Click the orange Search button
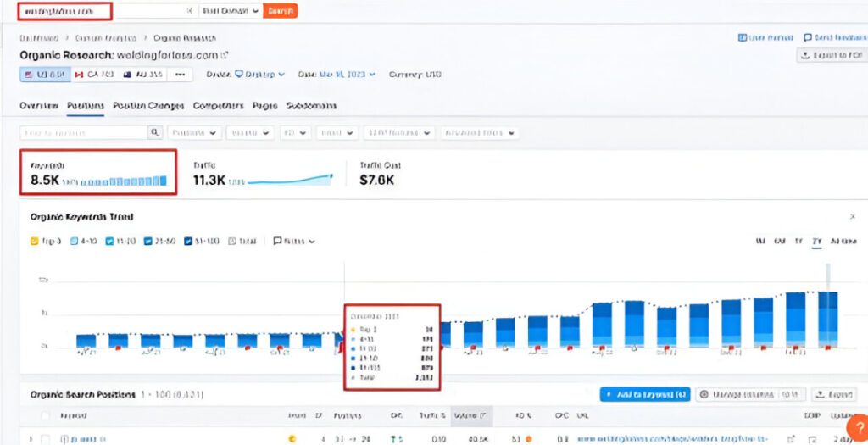The width and height of the screenshot is (868, 445). coord(281,11)
